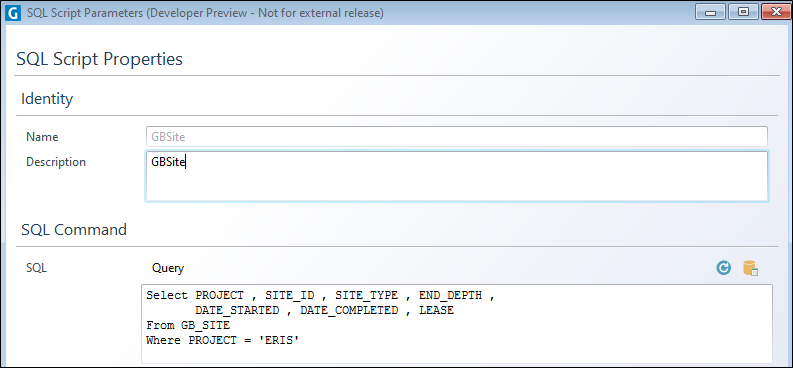Focus the Description text box
The width and height of the screenshot is (793, 368).
tap(456, 176)
